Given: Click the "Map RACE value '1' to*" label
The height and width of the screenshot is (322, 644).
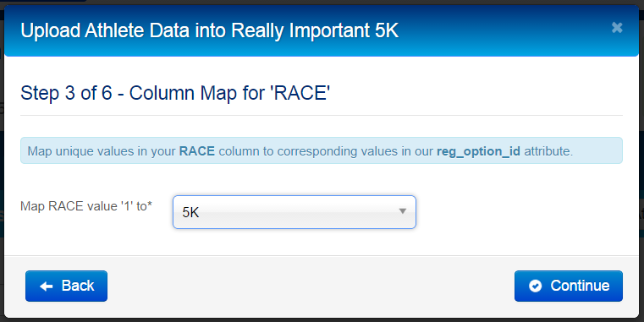Looking at the screenshot, I should click(x=86, y=206).
